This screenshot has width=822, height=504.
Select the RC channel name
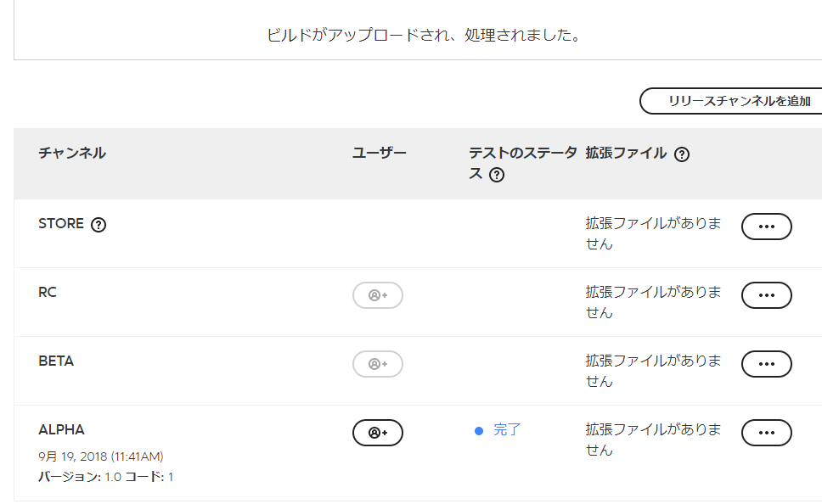48,293
